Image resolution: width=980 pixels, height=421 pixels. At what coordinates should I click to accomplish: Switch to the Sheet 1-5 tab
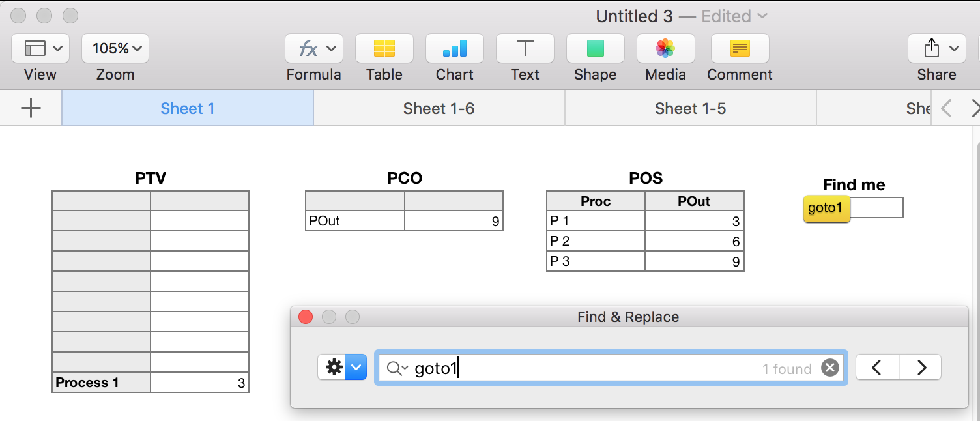coord(690,108)
